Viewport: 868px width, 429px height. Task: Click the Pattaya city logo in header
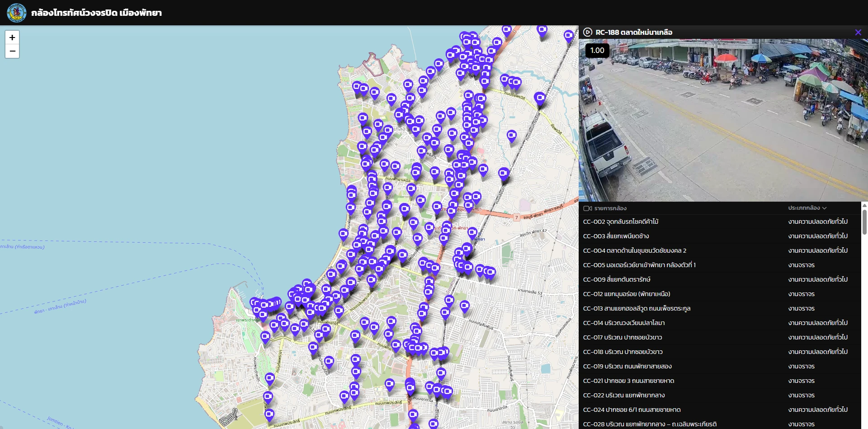point(16,13)
